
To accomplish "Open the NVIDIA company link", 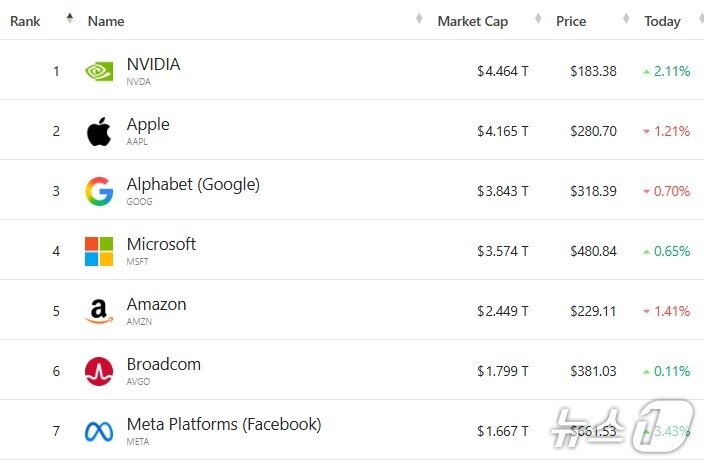I will [153, 65].
